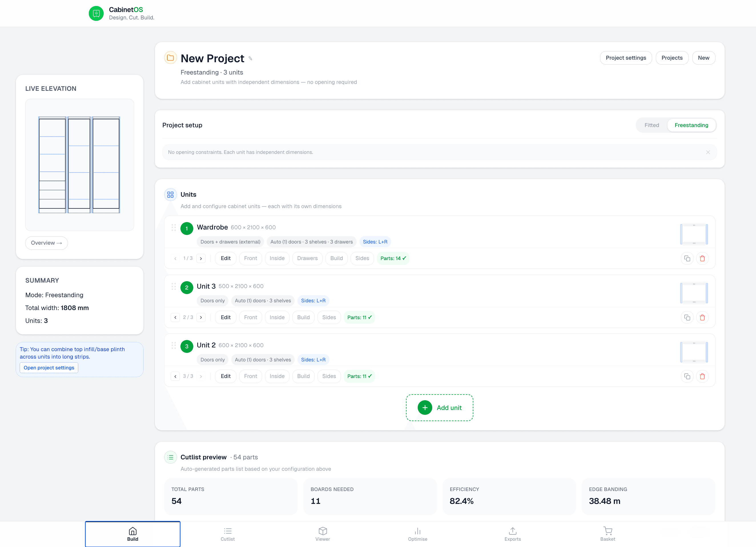Open Inside section of Wardrobe unit
This screenshot has height=547, width=756.
pos(277,258)
